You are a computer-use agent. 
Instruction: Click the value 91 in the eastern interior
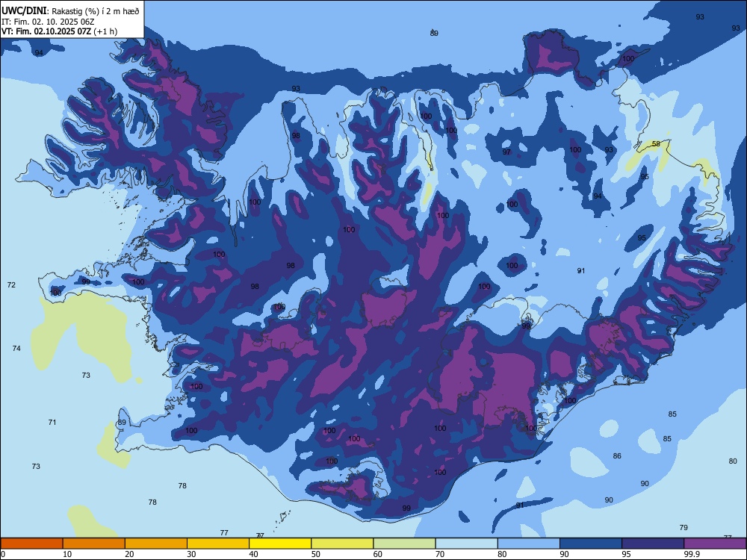[581, 270]
